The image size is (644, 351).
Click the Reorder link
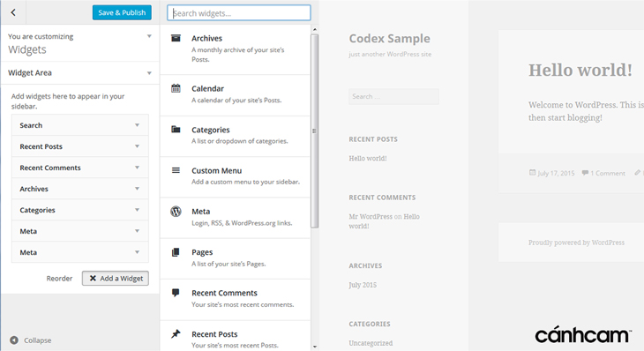pos(59,279)
